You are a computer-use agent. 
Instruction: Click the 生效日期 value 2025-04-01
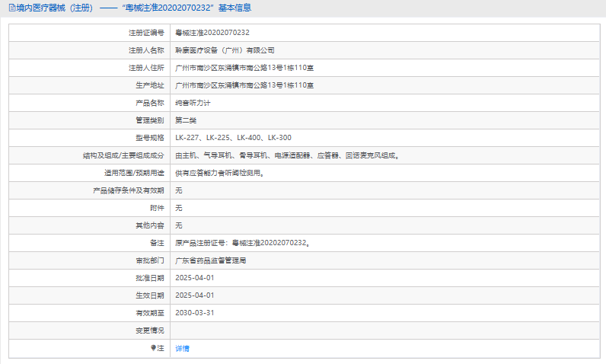pyautogui.click(x=194, y=295)
